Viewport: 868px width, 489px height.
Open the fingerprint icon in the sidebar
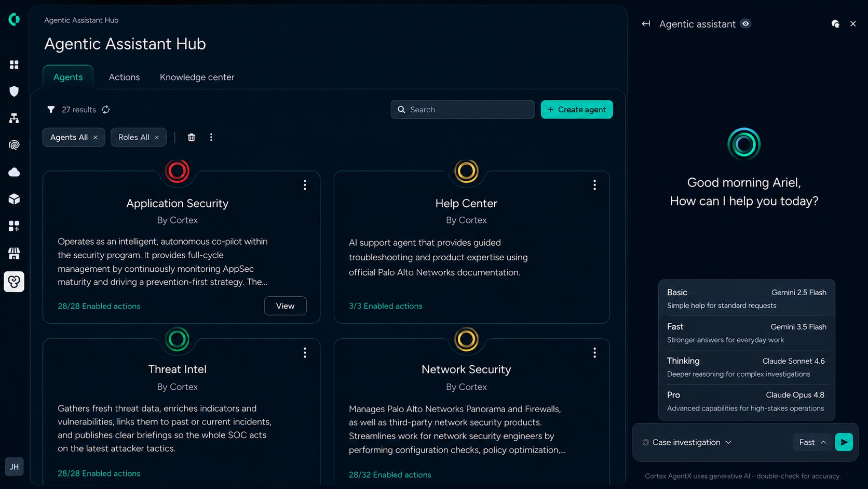tap(14, 145)
